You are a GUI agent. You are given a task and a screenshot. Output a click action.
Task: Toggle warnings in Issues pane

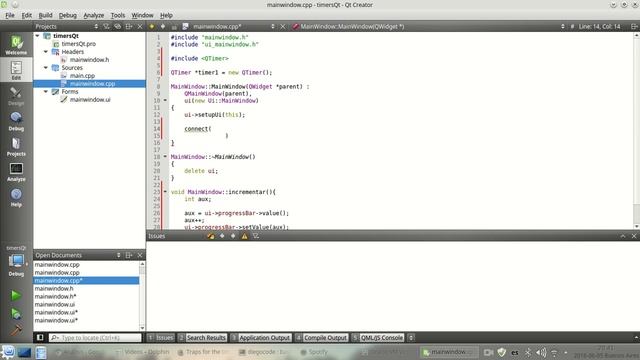click(x=244, y=236)
